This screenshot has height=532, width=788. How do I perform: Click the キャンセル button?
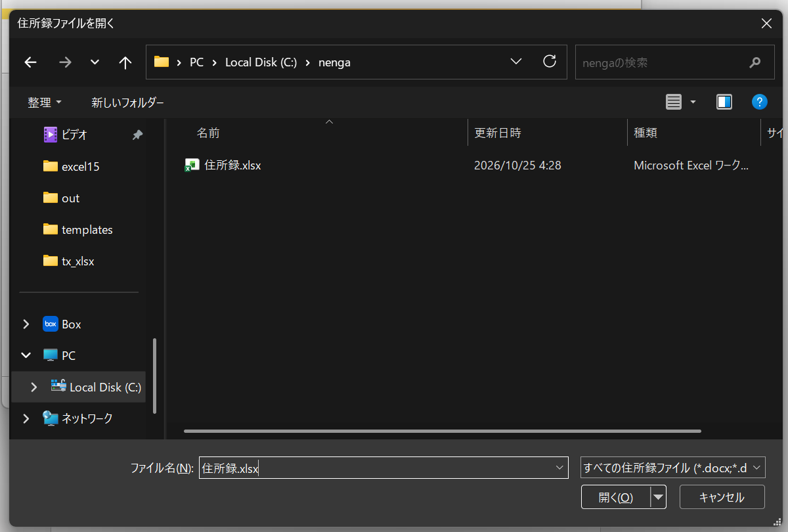(722, 497)
